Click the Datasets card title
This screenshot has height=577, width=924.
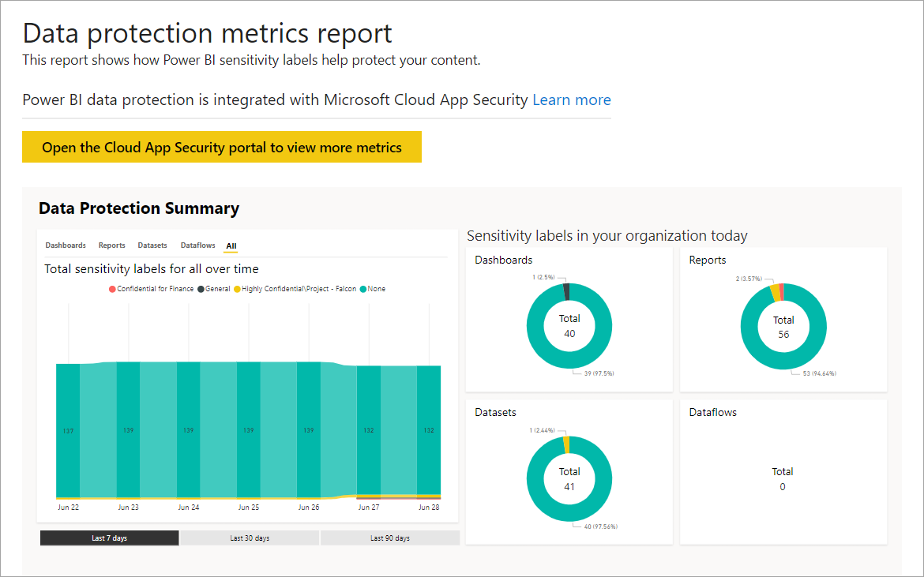[496, 413]
